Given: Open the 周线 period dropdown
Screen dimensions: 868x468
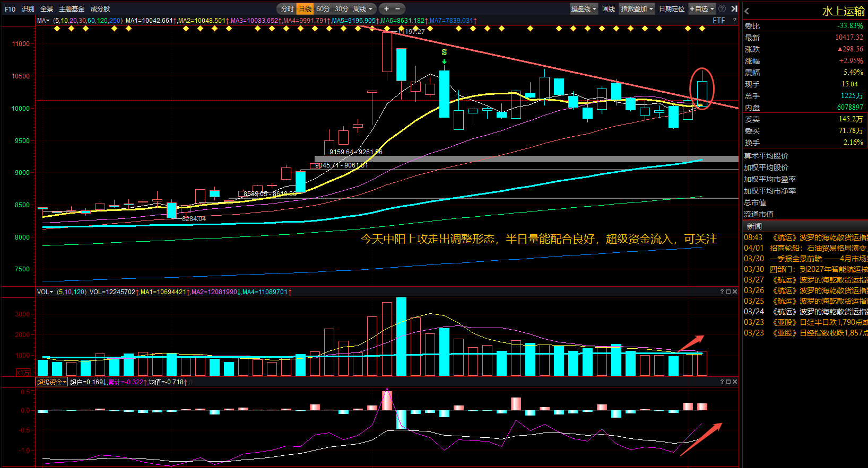Looking at the screenshot, I should 363,8.
